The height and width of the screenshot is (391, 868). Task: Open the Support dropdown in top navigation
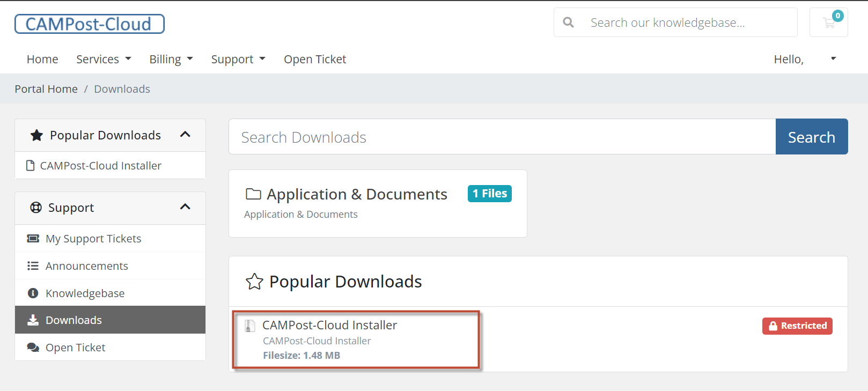[238, 59]
